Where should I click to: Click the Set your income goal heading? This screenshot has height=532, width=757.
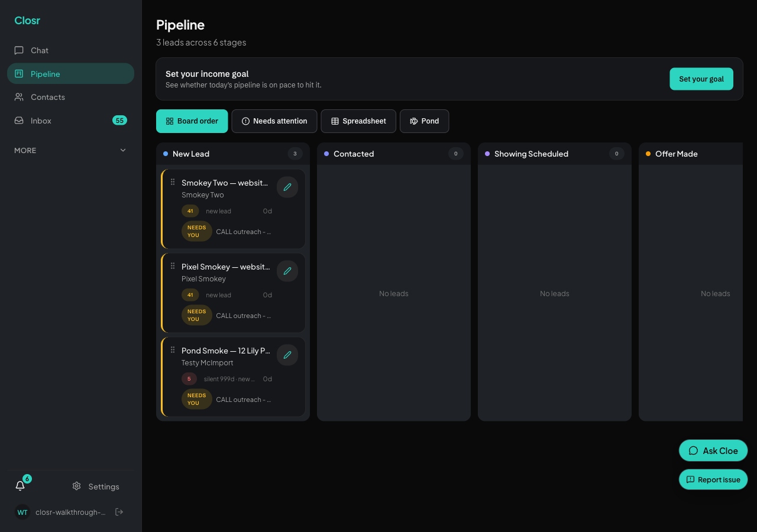[207, 74]
